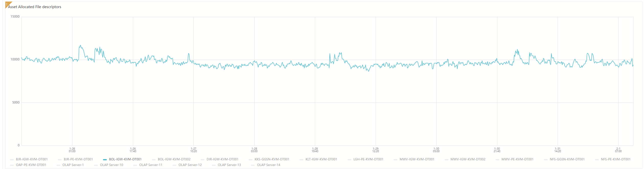
Task: Toggle OLAP Server-1 legend entry
Action: point(73,165)
